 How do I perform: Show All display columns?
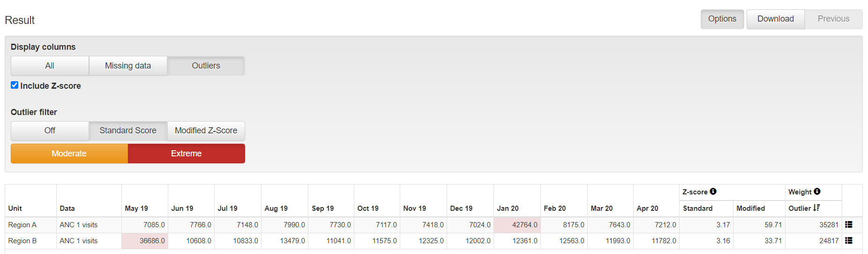pyautogui.click(x=50, y=66)
